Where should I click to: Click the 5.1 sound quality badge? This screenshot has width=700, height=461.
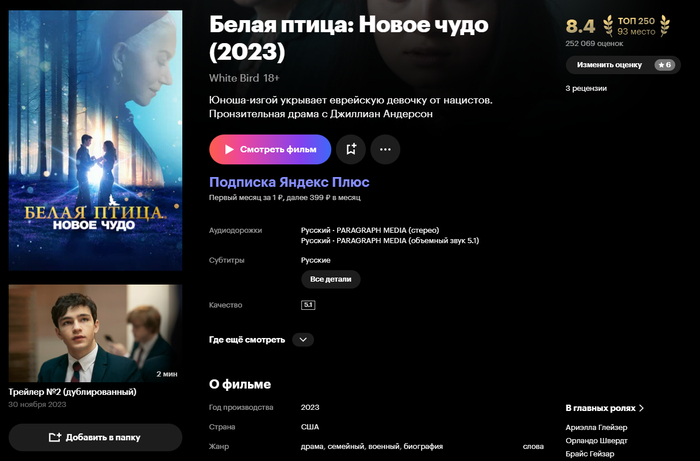pyautogui.click(x=308, y=305)
